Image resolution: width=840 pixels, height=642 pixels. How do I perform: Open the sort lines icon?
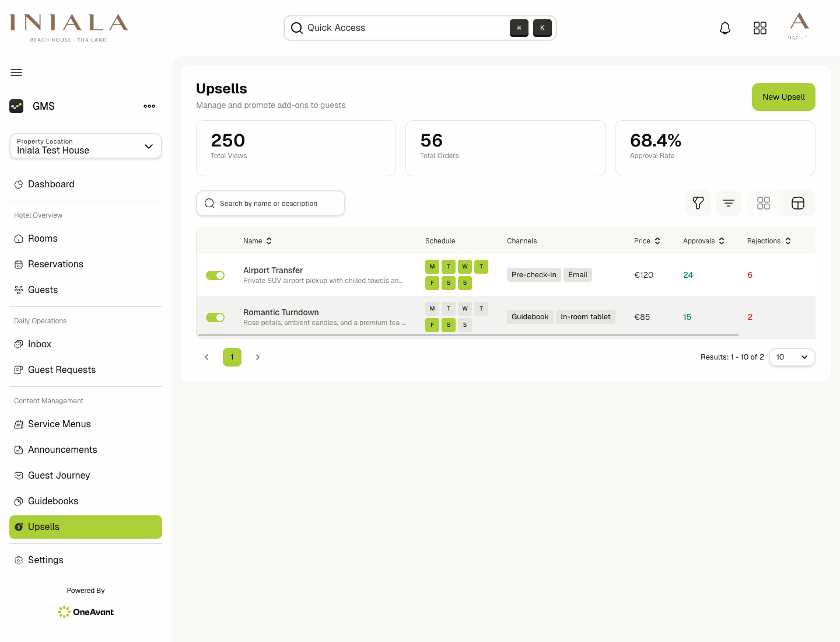click(x=729, y=203)
